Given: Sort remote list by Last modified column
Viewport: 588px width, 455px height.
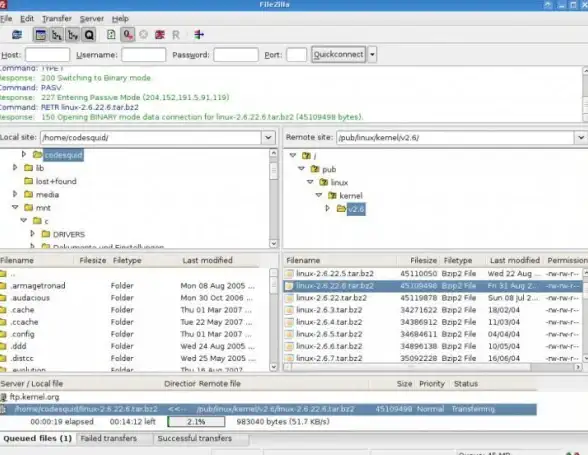Looking at the screenshot, I should tap(514, 260).
